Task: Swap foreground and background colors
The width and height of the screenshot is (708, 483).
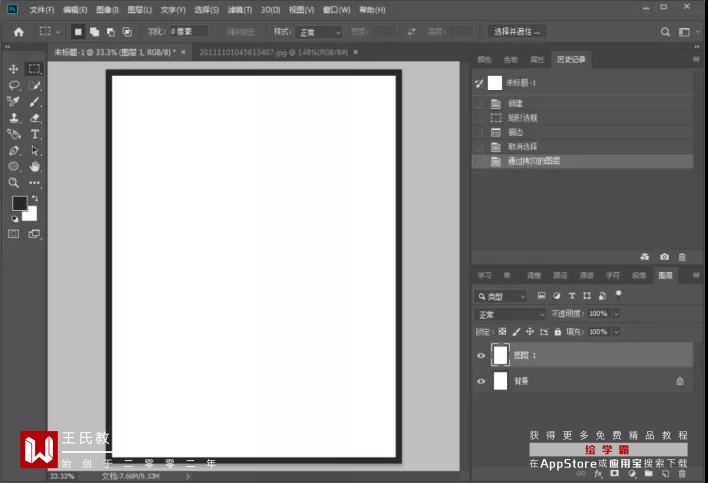Action: coord(35,199)
